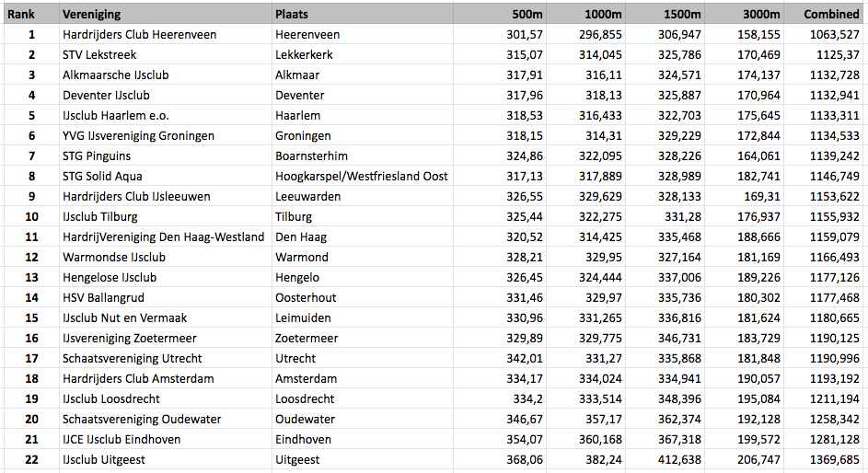This screenshot has height=473, width=868.
Task: Select the 500m column header
Action: click(499, 14)
